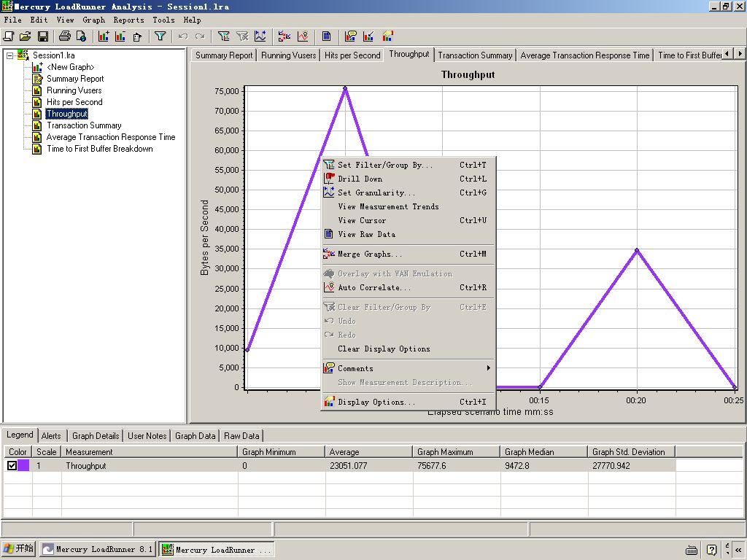This screenshot has width=747, height=560.
Task: Click the Measurement column header
Action: (150, 452)
